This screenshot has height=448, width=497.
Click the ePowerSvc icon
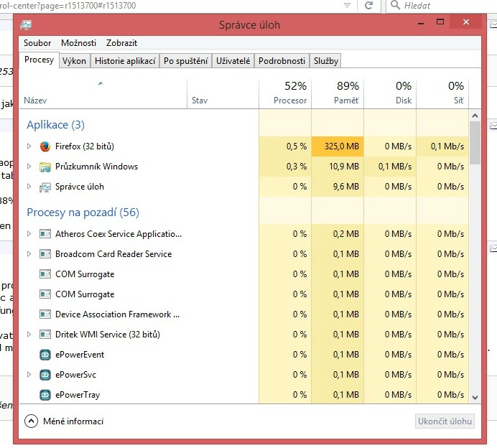(45, 375)
